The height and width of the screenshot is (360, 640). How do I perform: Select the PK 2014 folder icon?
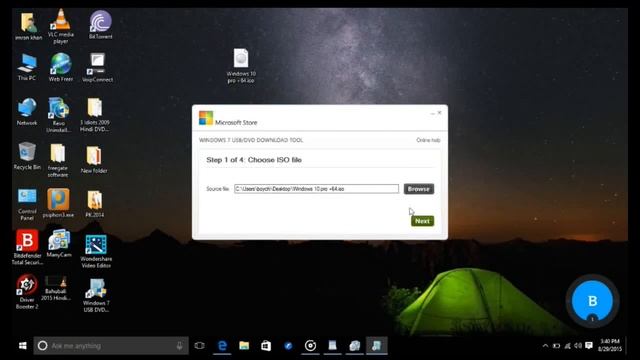95,204
